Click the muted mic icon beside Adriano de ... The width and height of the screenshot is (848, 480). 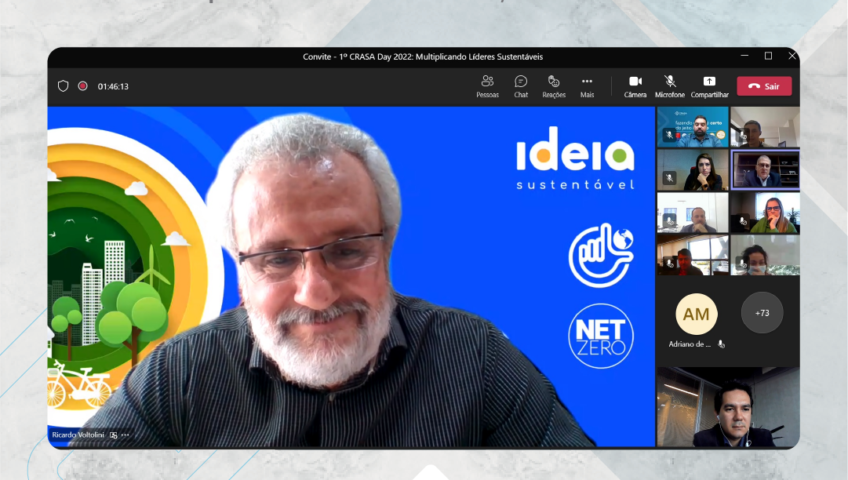721,344
